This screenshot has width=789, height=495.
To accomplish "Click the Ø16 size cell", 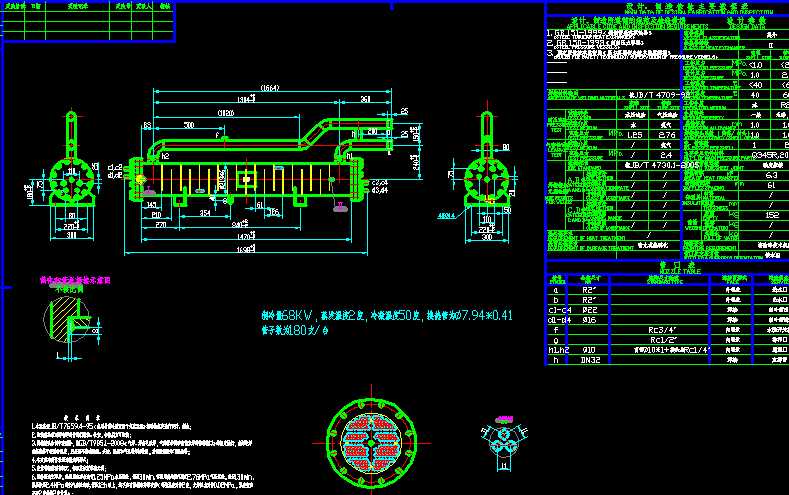I will 589,320.
